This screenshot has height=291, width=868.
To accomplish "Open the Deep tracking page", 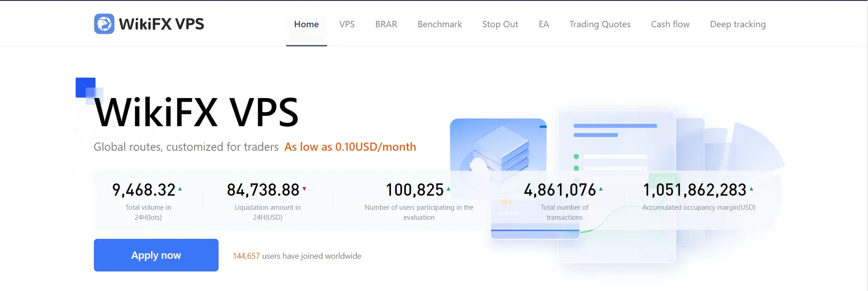I will tap(738, 24).
